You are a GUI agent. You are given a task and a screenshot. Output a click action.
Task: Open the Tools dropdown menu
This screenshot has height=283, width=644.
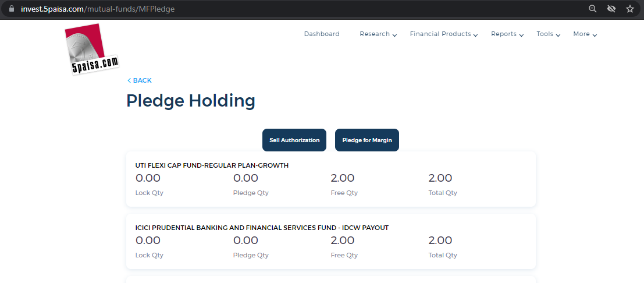pos(549,34)
